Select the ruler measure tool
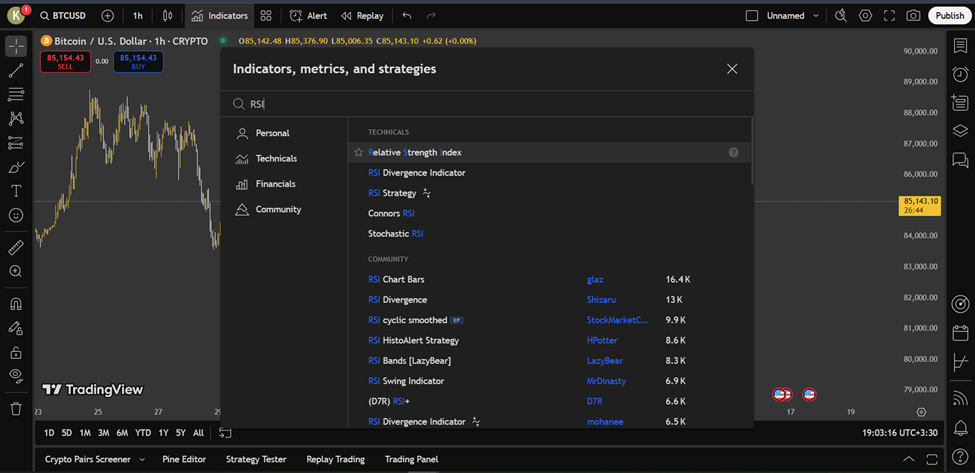Viewport: 975px width, 473px height. (x=16, y=248)
